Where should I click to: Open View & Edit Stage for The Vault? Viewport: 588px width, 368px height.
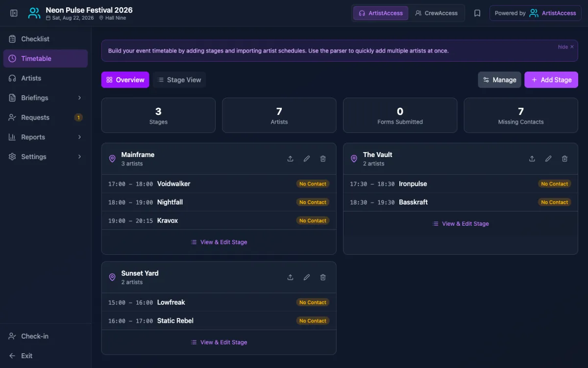click(461, 224)
